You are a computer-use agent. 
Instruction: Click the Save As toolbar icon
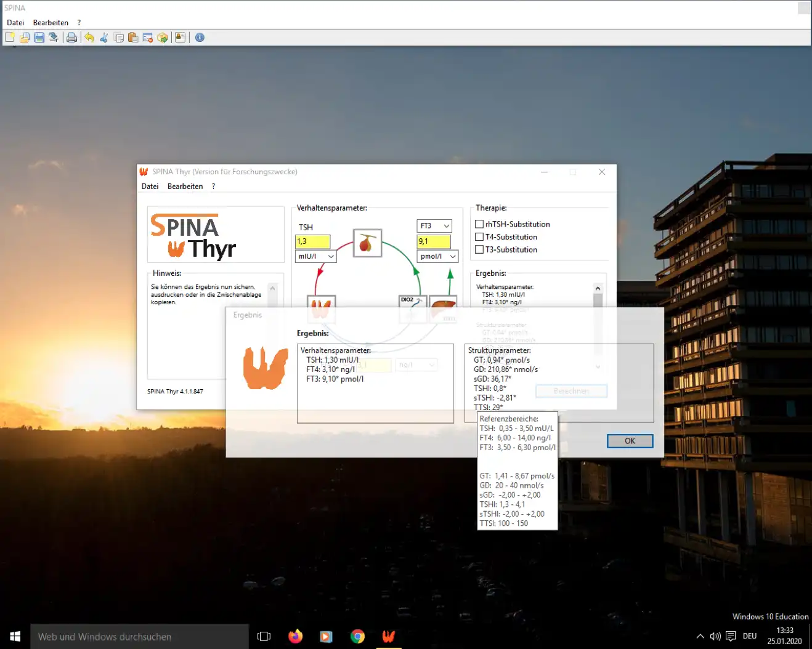point(54,38)
